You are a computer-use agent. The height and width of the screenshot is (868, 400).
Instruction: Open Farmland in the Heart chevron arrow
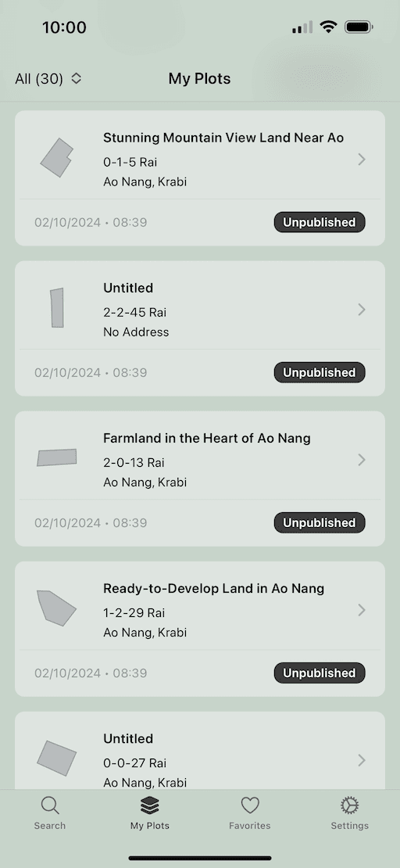point(362,460)
